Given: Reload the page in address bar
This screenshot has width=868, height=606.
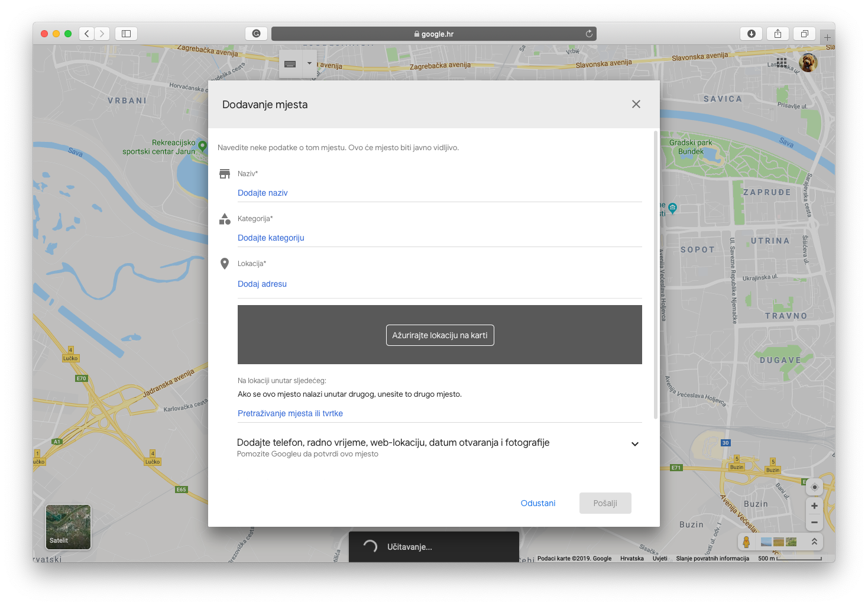Looking at the screenshot, I should [589, 34].
